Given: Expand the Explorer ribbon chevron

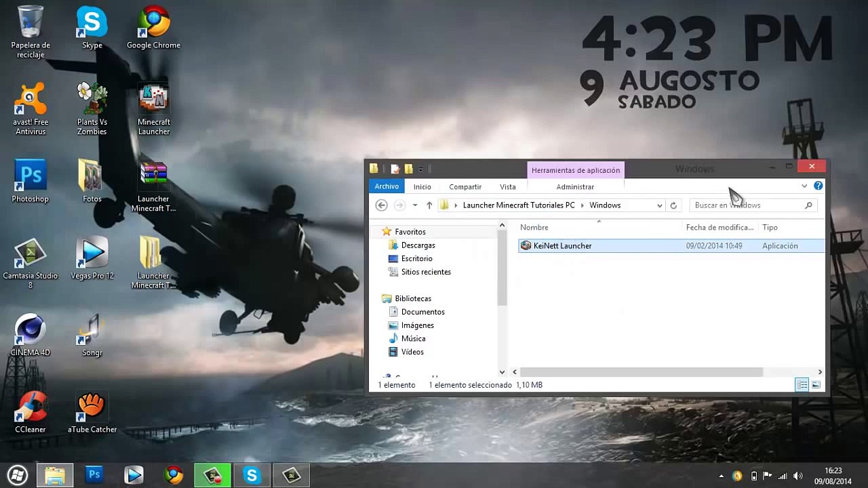Looking at the screenshot, I should pos(804,186).
